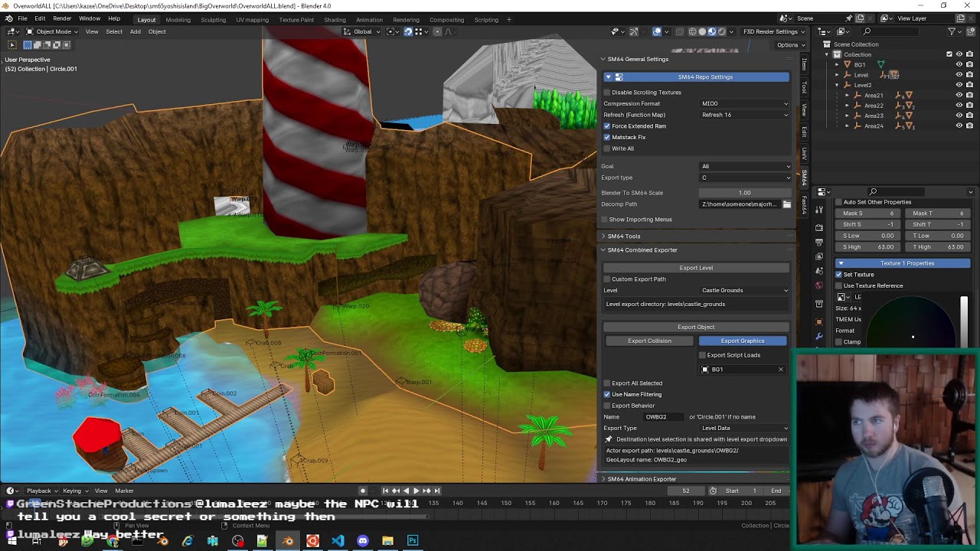
Task: Switch to material preview shading mode
Action: (711, 31)
